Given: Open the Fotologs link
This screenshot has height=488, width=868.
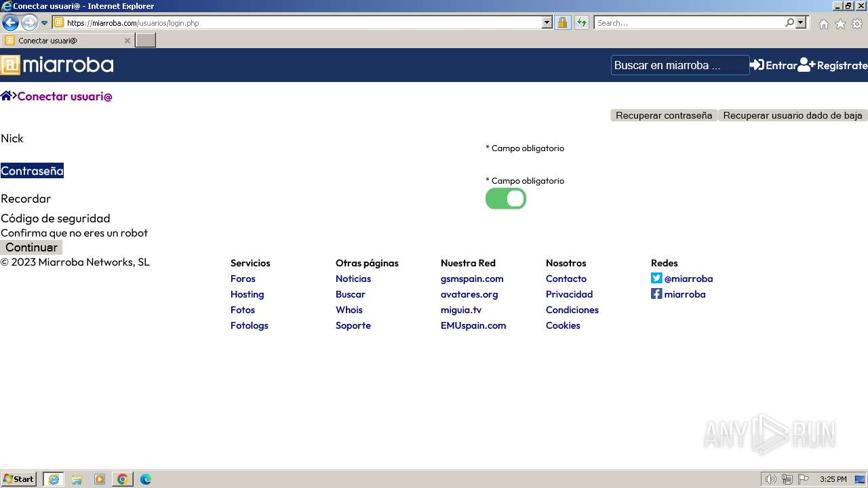Looking at the screenshot, I should point(250,325).
